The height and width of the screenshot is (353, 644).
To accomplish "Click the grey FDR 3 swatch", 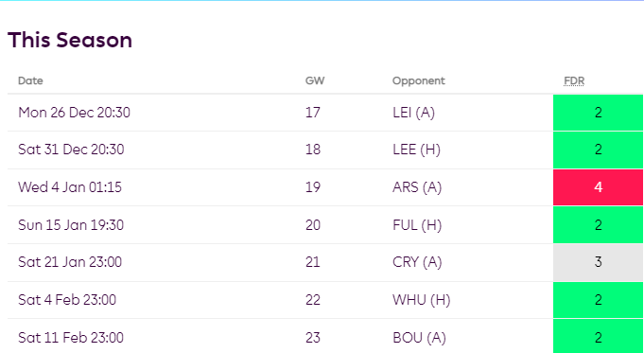I will (598, 262).
